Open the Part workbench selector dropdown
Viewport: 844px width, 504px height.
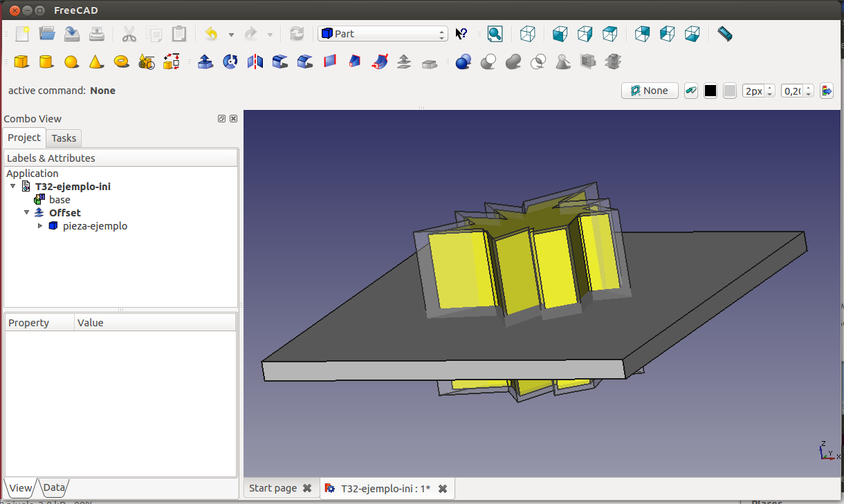click(383, 34)
